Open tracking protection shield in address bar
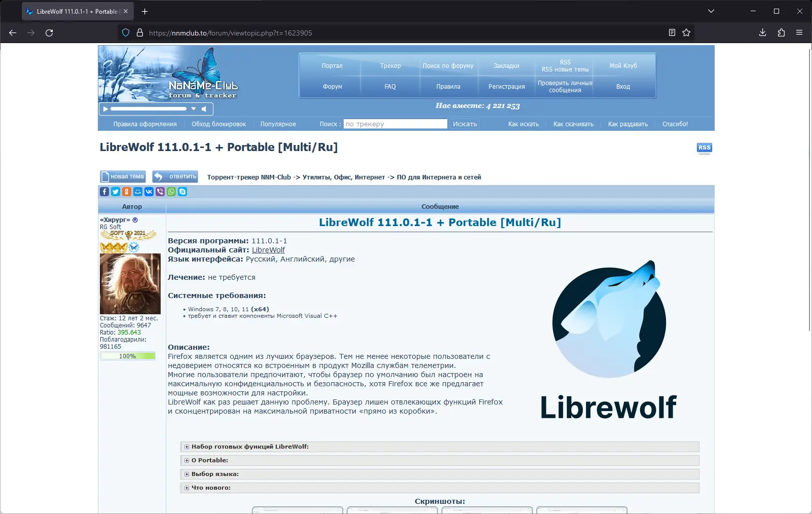The width and height of the screenshot is (812, 514). click(126, 33)
